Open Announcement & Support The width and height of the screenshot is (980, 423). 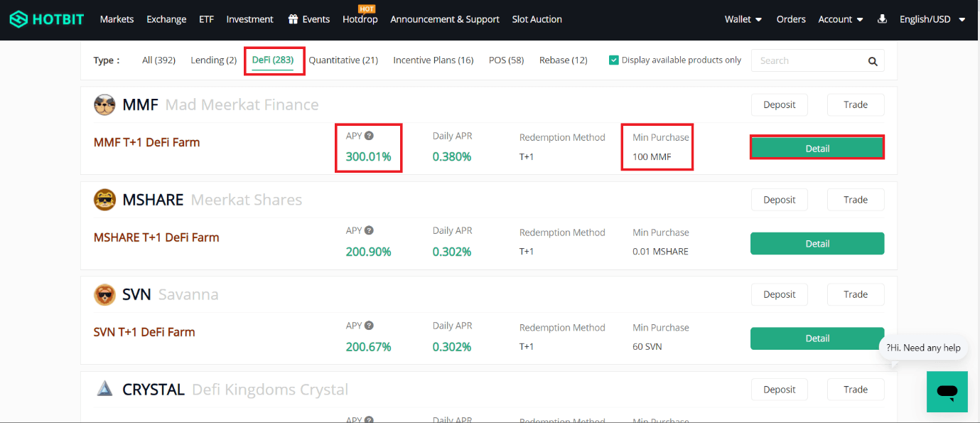(445, 19)
